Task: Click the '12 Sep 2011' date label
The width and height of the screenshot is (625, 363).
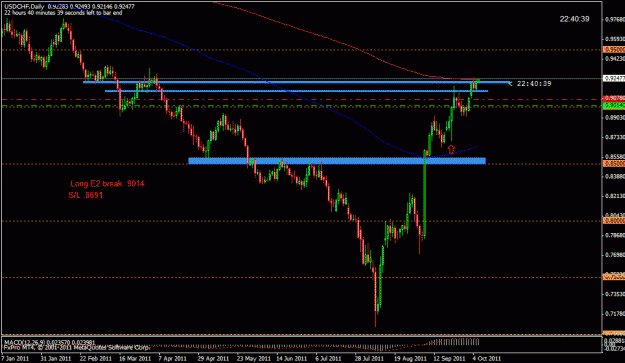Action: click(x=450, y=358)
